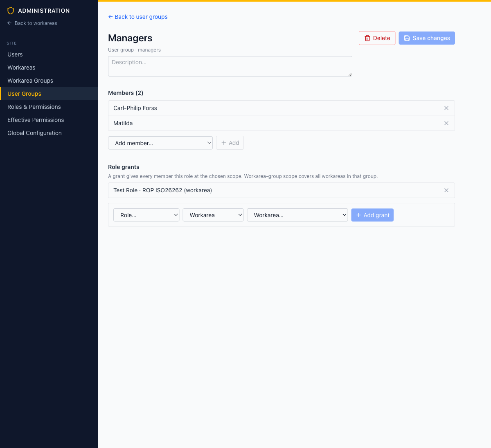Click the Carl-Philip Forss member name
Screen dimensions: 491x448
135,108
